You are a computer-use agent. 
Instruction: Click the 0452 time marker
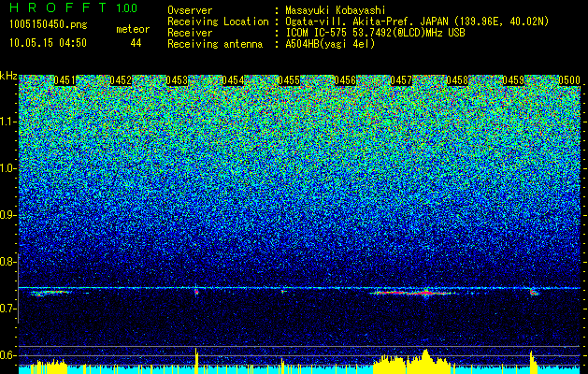[121, 80]
